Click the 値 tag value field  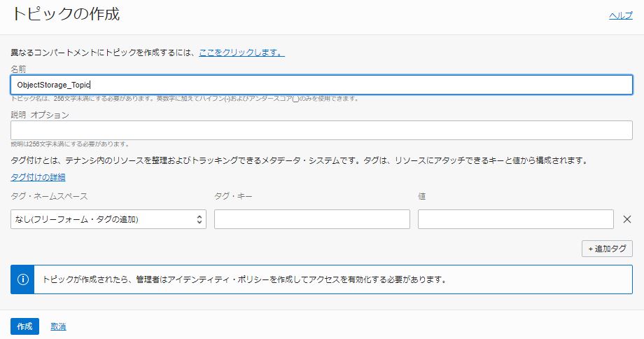[x=516, y=219]
